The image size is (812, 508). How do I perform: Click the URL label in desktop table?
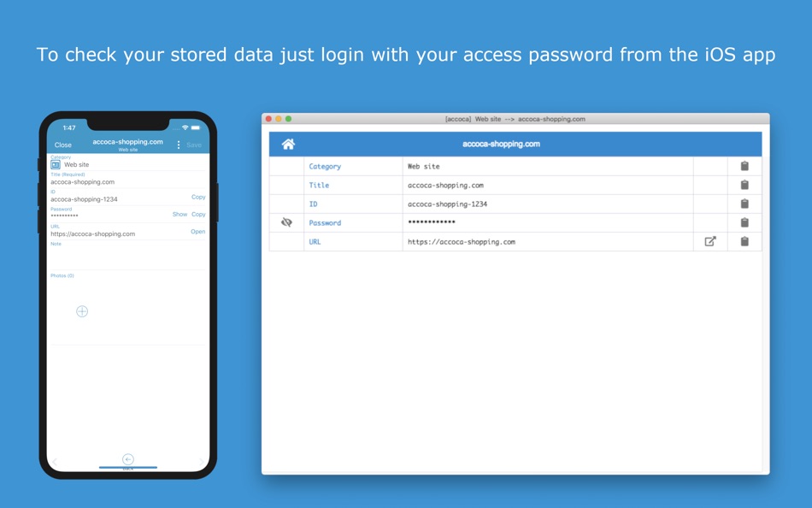(315, 241)
